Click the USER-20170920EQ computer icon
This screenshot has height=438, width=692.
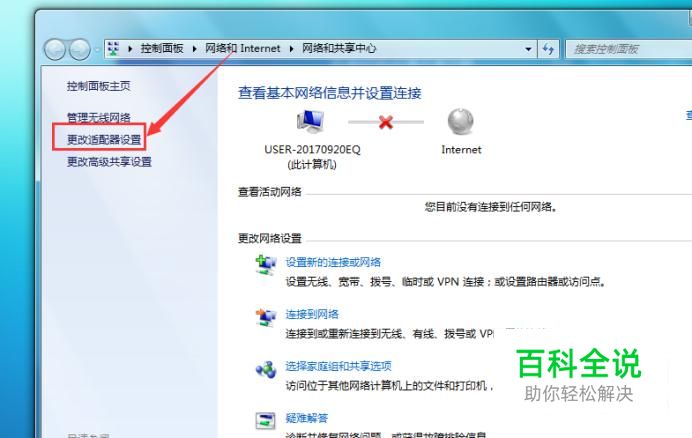coord(311,121)
